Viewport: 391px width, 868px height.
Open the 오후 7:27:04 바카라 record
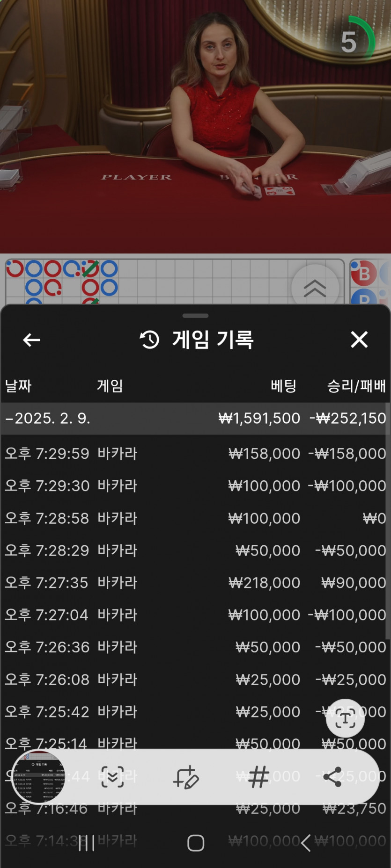[195, 615]
